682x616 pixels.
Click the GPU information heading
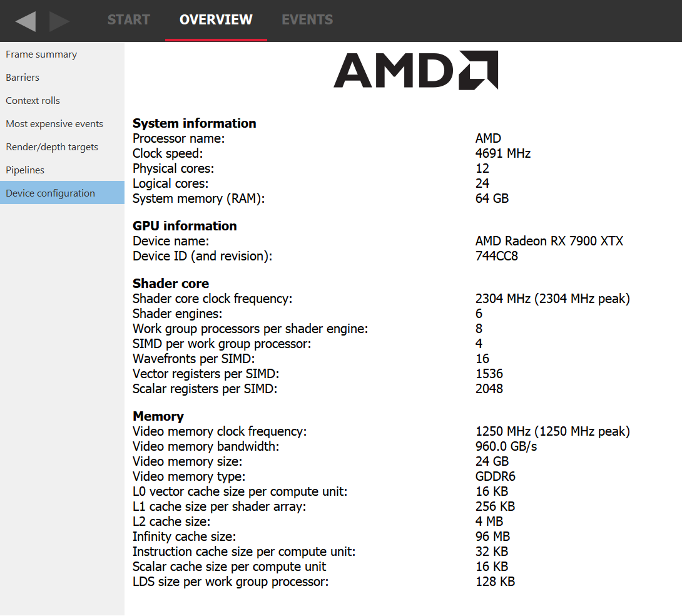tap(185, 225)
